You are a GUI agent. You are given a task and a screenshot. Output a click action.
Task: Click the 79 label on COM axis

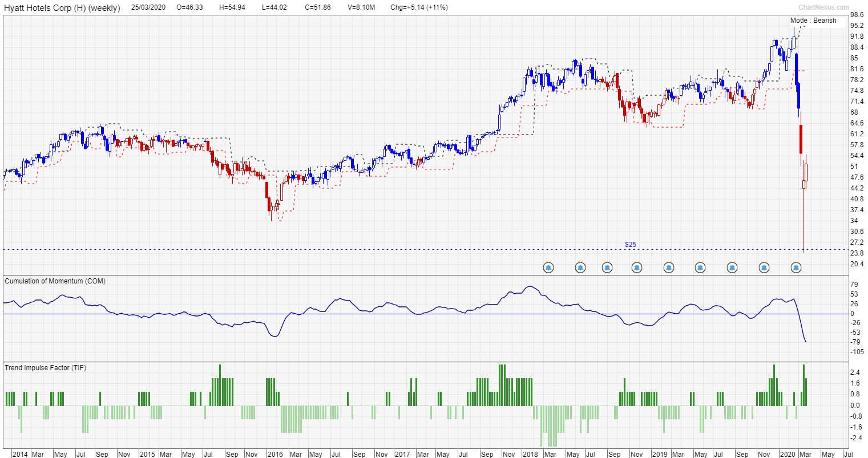pyautogui.click(x=854, y=285)
